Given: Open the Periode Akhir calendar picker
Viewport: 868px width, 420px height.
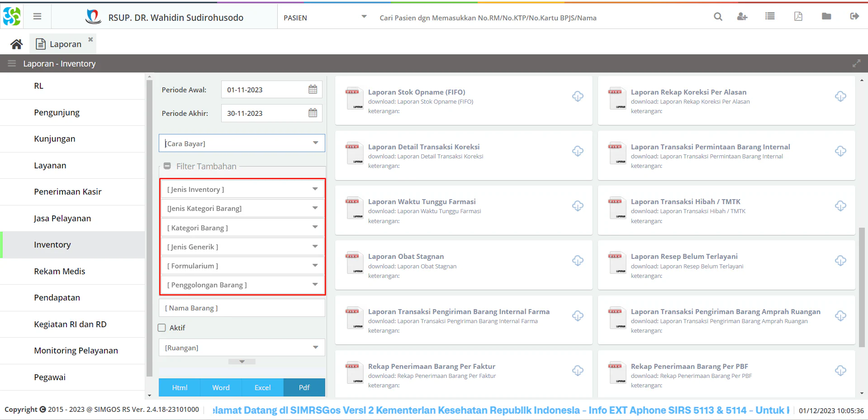Looking at the screenshot, I should click(313, 113).
